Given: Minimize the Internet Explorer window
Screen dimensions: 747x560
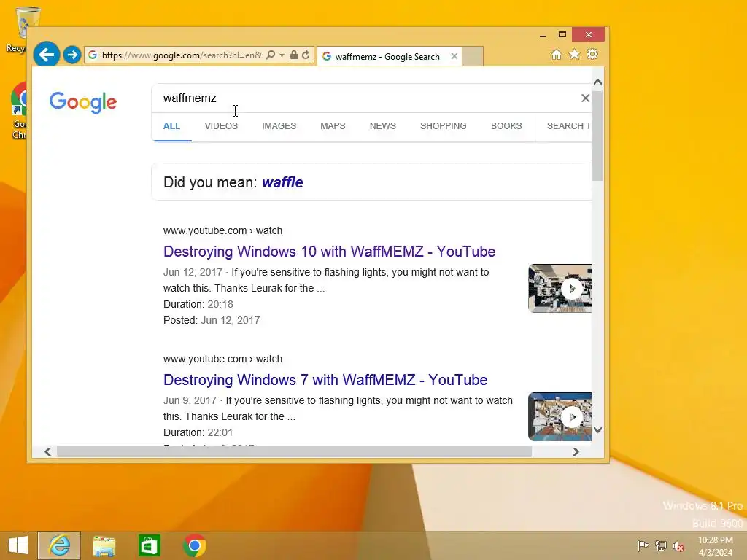Looking at the screenshot, I should coord(542,35).
